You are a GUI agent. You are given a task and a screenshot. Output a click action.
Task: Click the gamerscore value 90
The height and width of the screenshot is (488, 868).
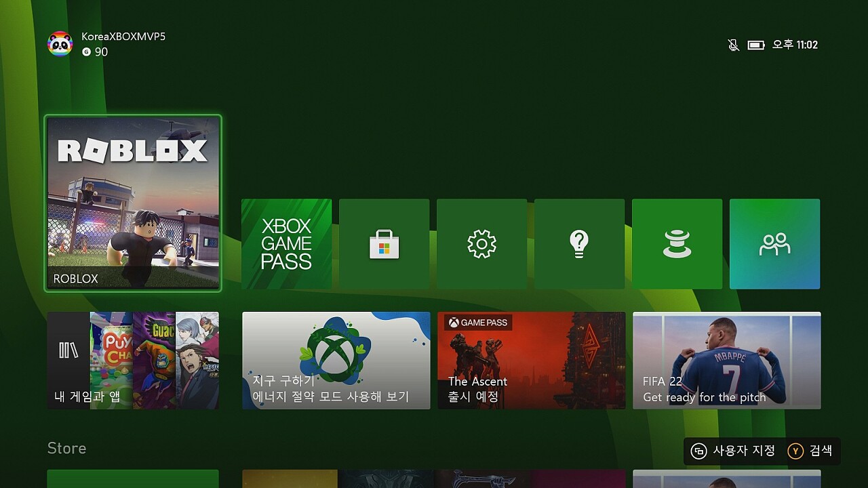tap(101, 52)
